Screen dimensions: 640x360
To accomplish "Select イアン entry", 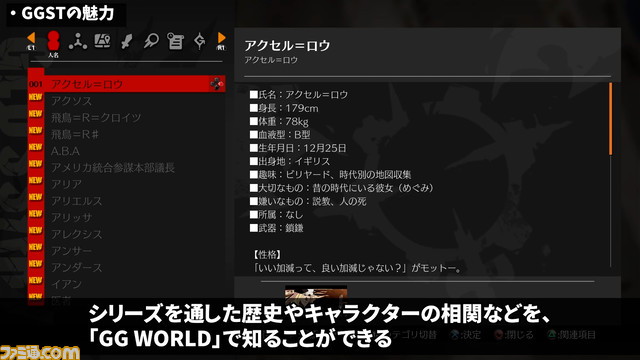I will [66, 284].
